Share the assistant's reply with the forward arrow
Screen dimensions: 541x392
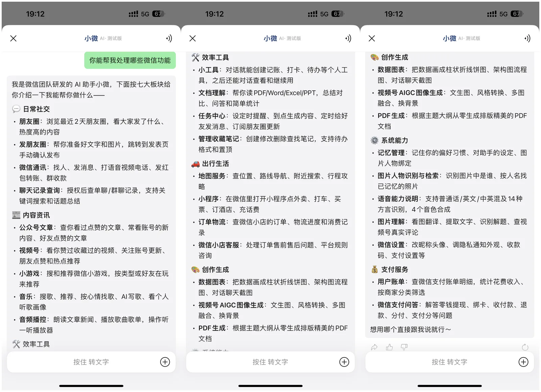374,347
